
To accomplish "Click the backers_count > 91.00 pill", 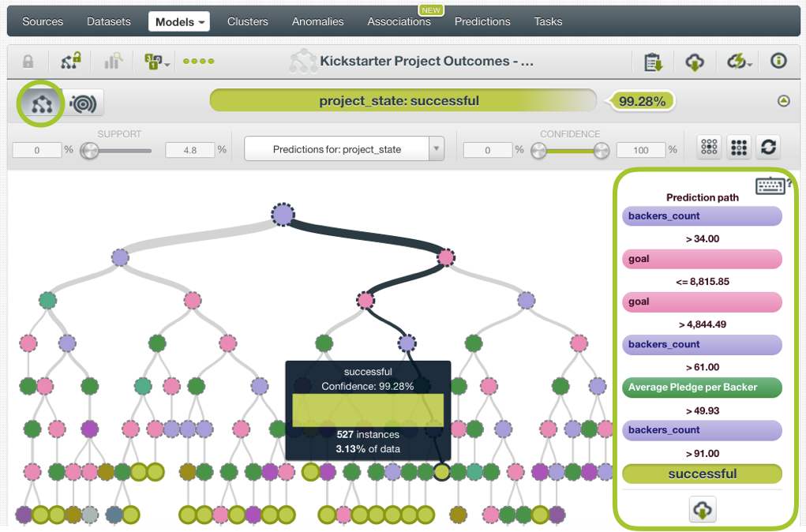I will (702, 430).
